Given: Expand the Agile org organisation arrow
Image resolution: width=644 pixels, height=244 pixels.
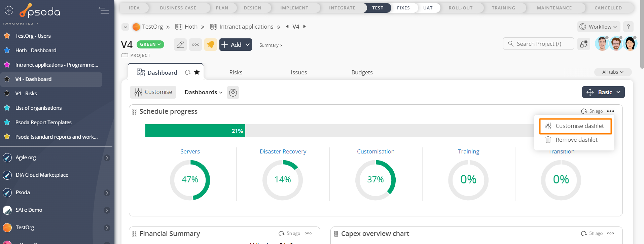Looking at the screenshot, I should (x=107, y=158).
